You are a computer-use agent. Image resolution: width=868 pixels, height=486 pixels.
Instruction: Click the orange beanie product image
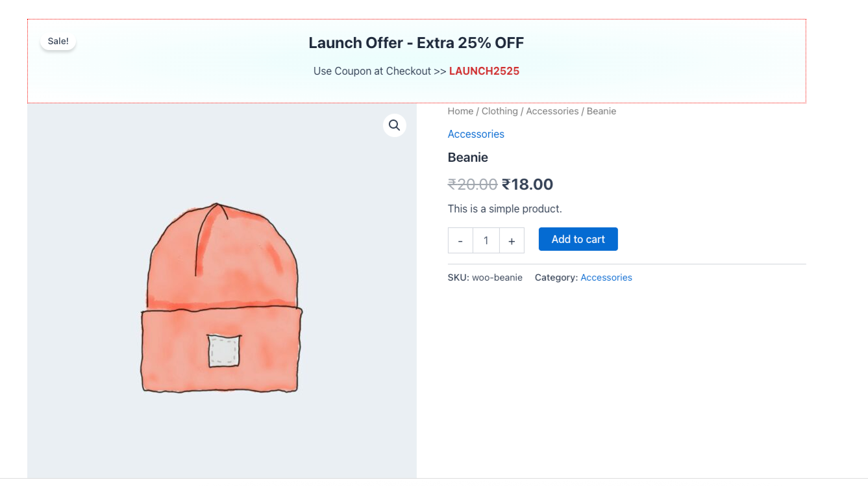(221, 299)
